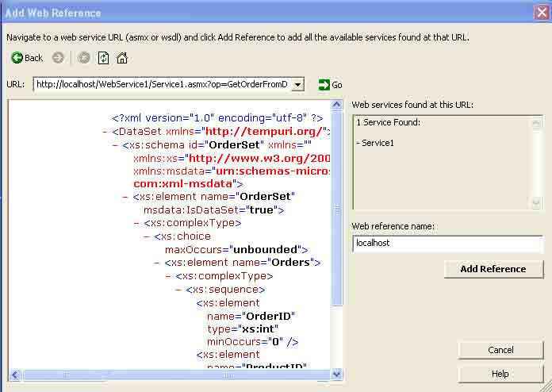Click the Cancel button

pos(500,350)
